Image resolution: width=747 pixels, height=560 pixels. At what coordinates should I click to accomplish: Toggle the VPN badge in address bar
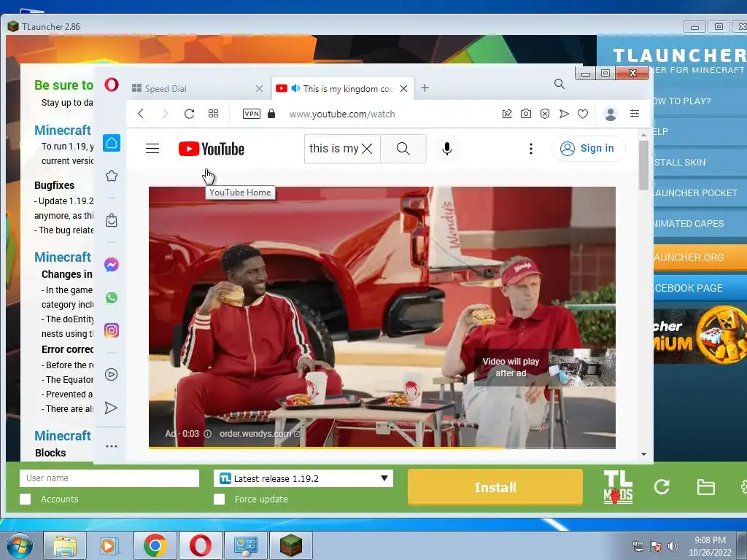(x=251, y=113)
